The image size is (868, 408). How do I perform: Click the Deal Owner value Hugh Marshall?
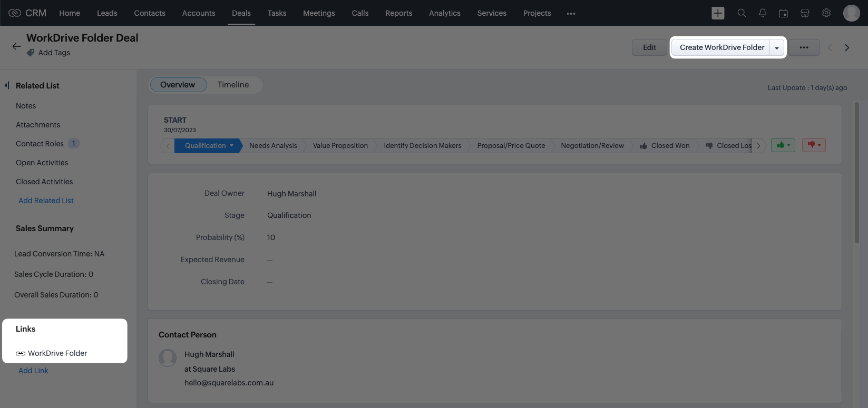pos(291,194)
